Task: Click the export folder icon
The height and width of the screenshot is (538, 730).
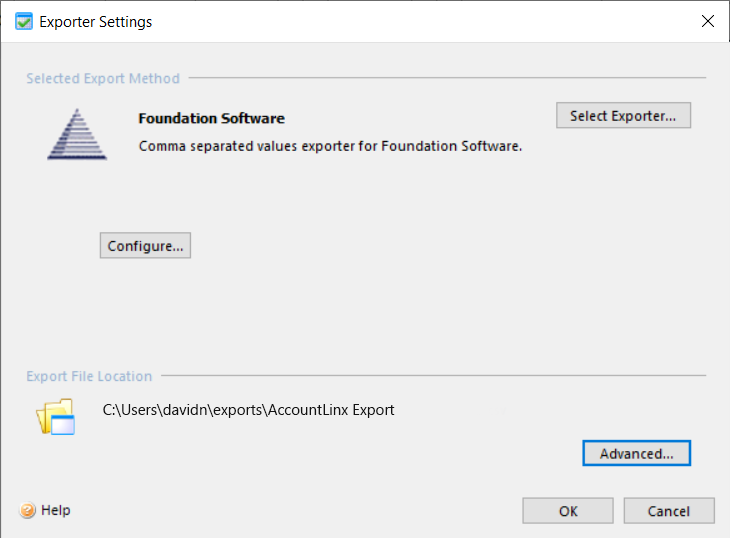Action: 56,416
